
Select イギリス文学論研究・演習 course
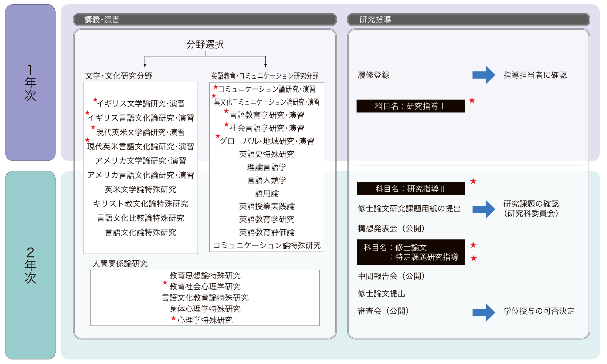pyautogui.click(x=140, y=104)
